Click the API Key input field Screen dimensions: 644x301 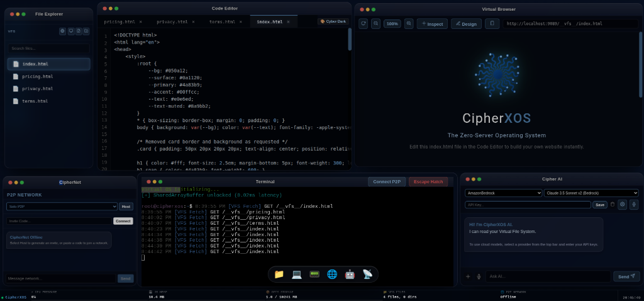tap(528, 205)
